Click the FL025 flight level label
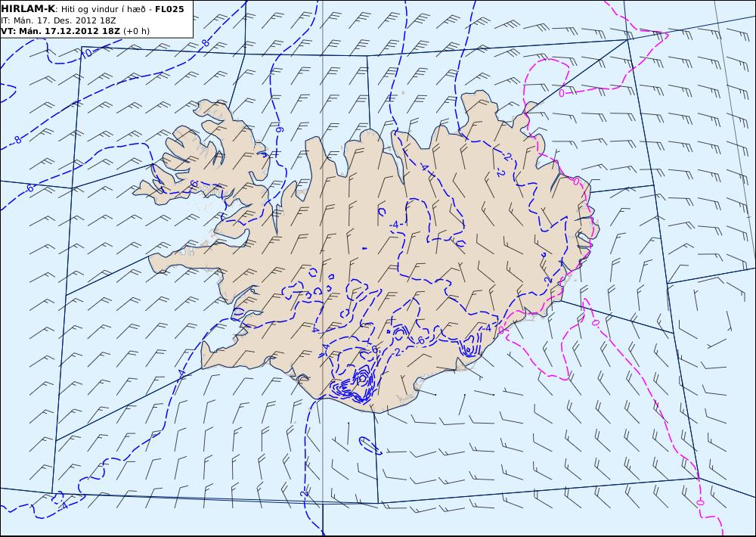The width and height of the screenshot is (756, 537). 169,9
